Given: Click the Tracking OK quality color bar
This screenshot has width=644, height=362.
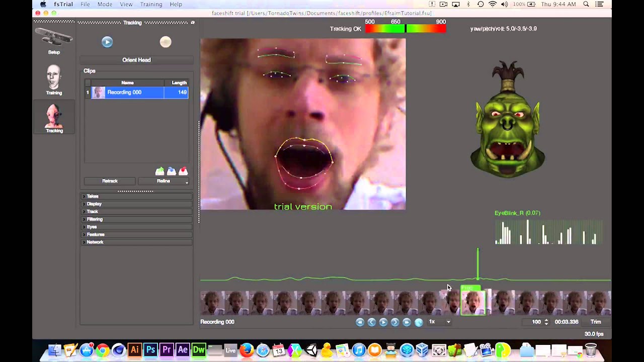Looking at the screenshot, I should point(406,29).
